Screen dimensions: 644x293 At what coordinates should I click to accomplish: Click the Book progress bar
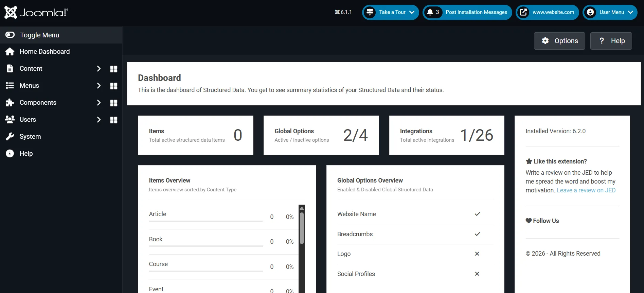(x=206, y=246)
